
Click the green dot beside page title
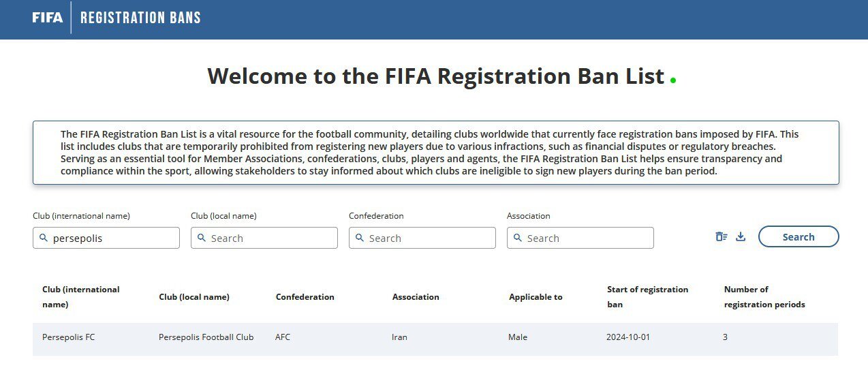(x=673, y=80)
